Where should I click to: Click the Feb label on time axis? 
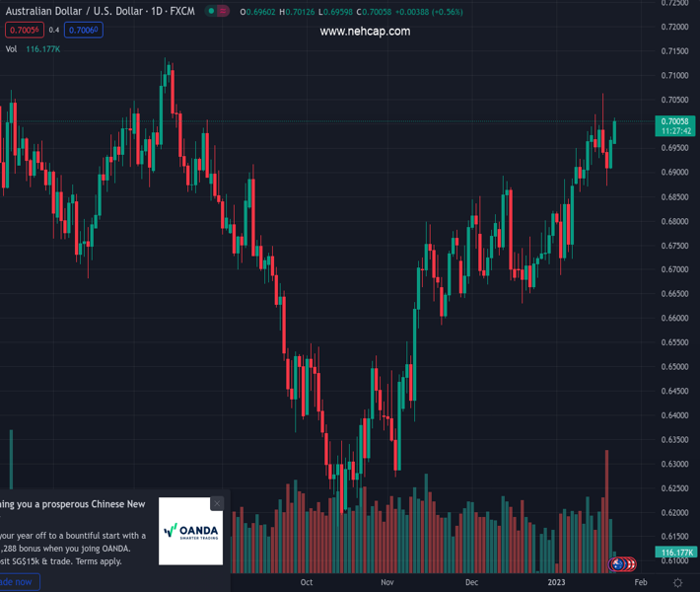(x=641, y=583)
